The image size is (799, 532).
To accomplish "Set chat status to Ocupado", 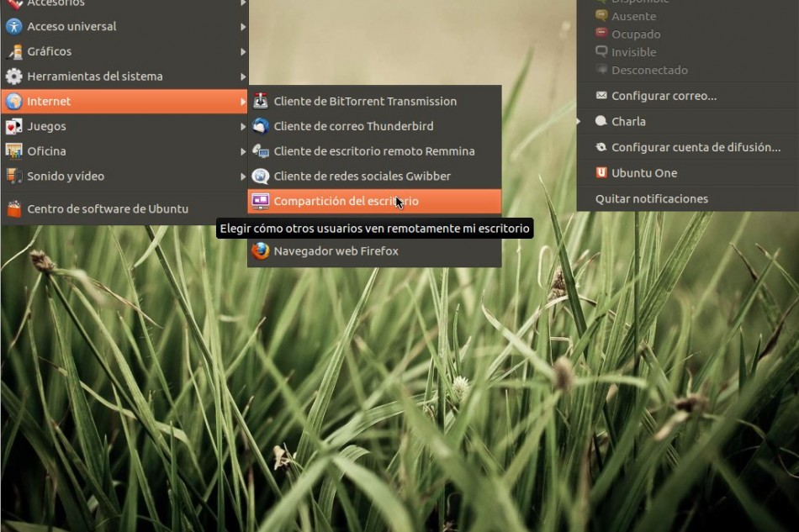I will tap(687, 34).
